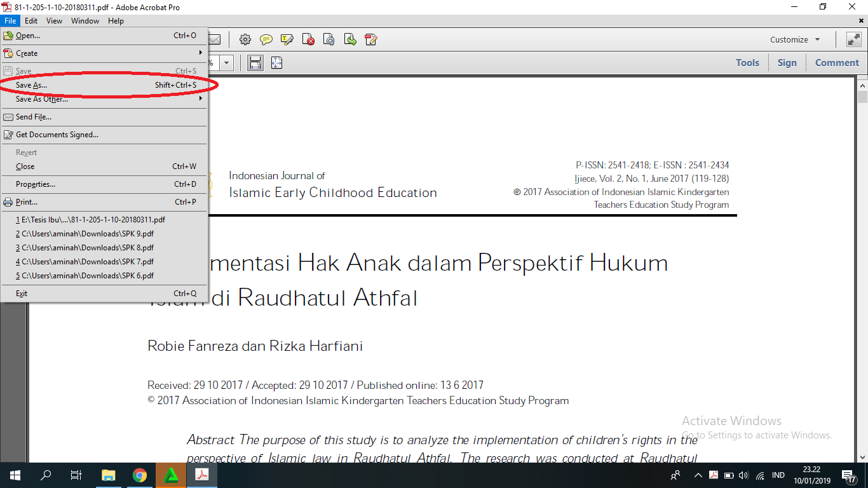Choose Save As... from File menu
This screenshot has width=868, height=488.
[x=32, y=85]
